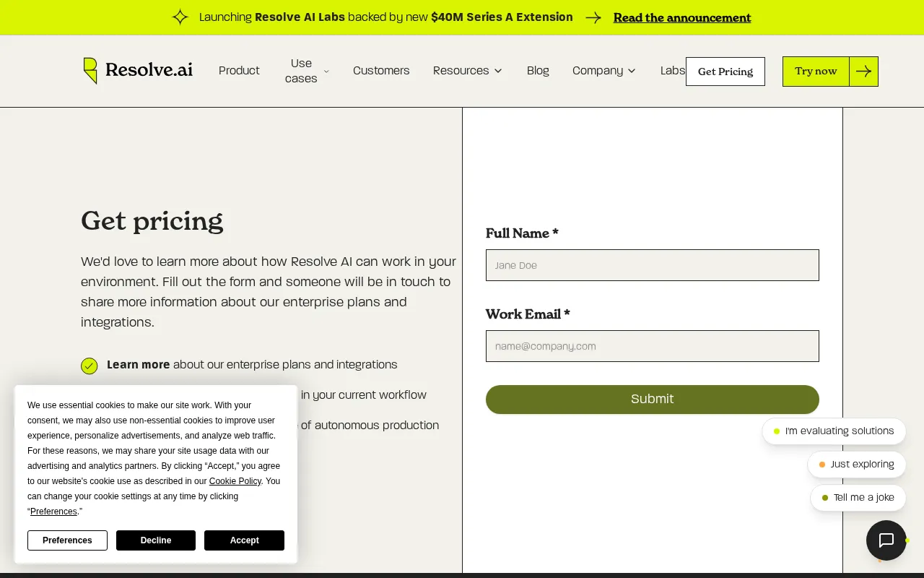The width and height of the screenshot is (924, 578).
Task: Focus the Full Name input field
Action: (x=653, y=265)
